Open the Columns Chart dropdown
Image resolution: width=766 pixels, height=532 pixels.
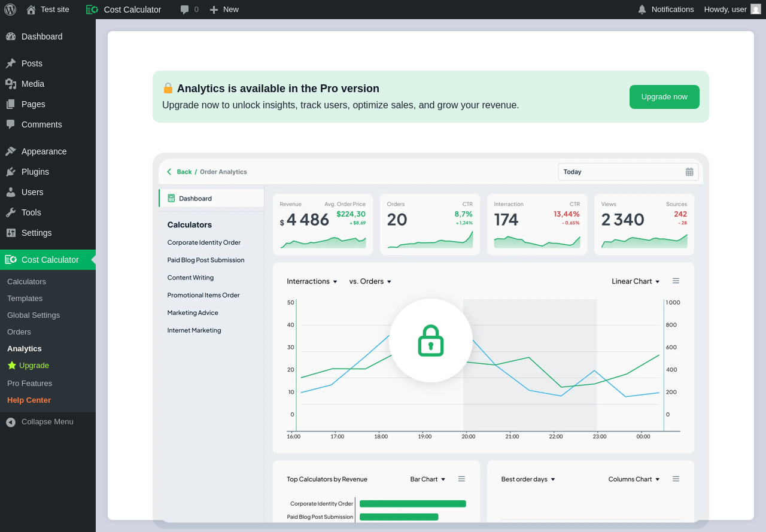634,479
